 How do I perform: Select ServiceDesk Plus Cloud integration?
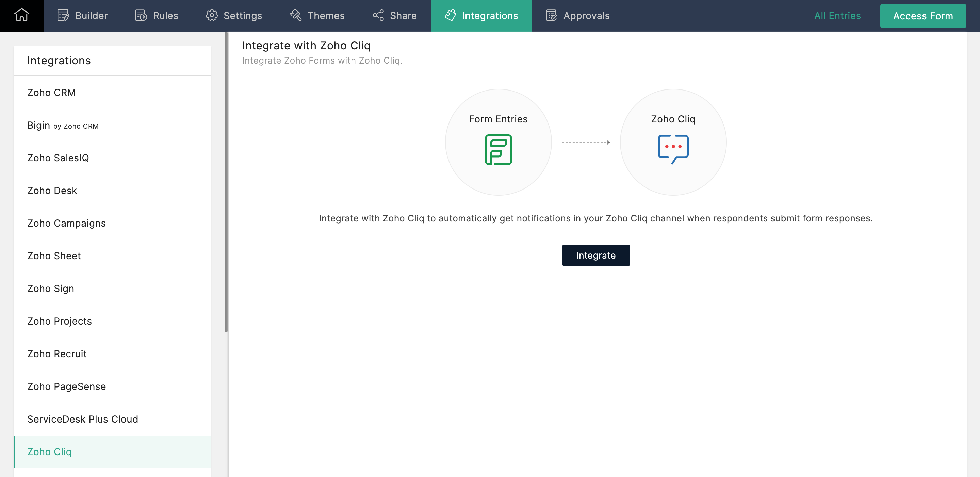[82, 419]
